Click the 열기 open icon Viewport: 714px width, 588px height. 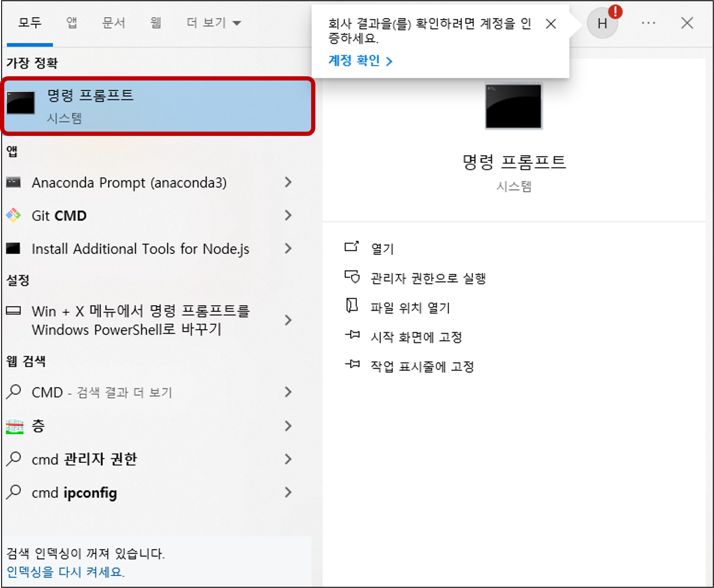tap(351, 247)
